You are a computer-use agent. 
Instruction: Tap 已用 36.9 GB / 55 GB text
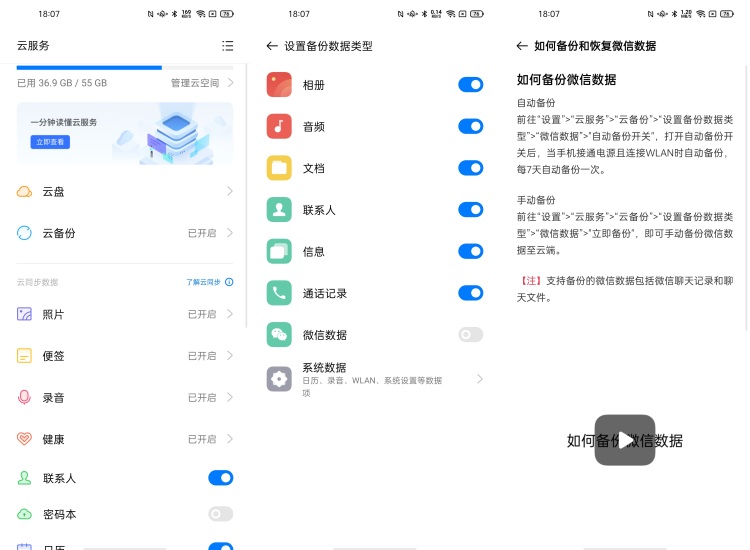tap(62, 83)
